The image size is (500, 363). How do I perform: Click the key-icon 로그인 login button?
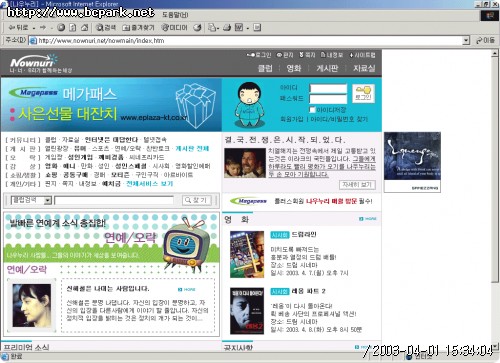click(363, 93)
